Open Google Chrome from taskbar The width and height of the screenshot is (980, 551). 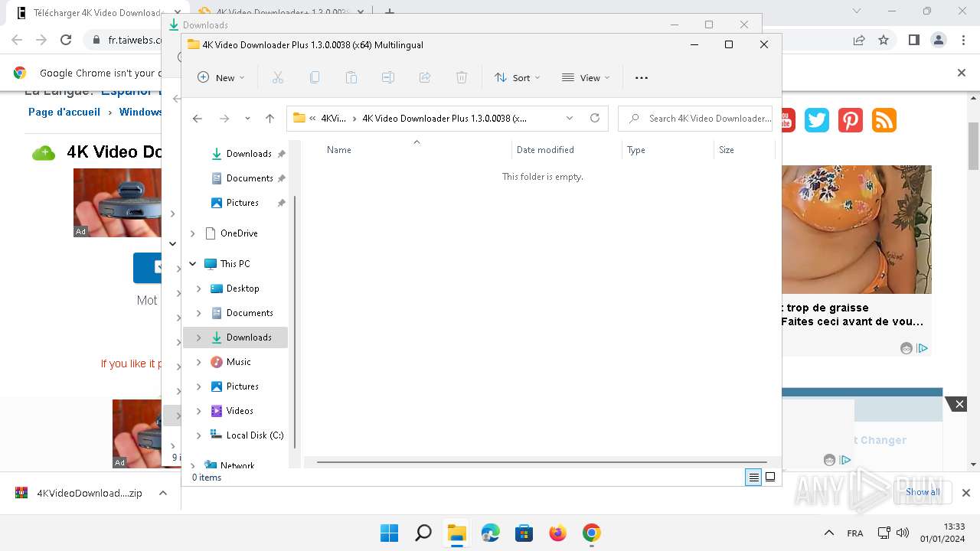point(592,533)
